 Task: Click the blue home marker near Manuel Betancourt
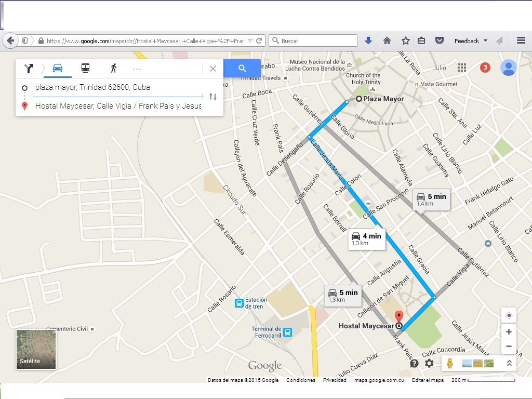[488, 243]
